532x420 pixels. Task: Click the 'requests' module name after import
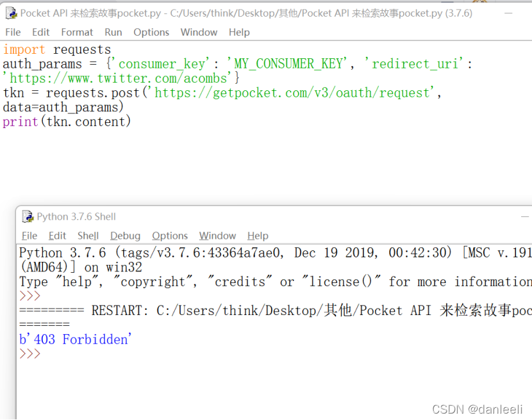pyautogui.click(x=82, y=50)
